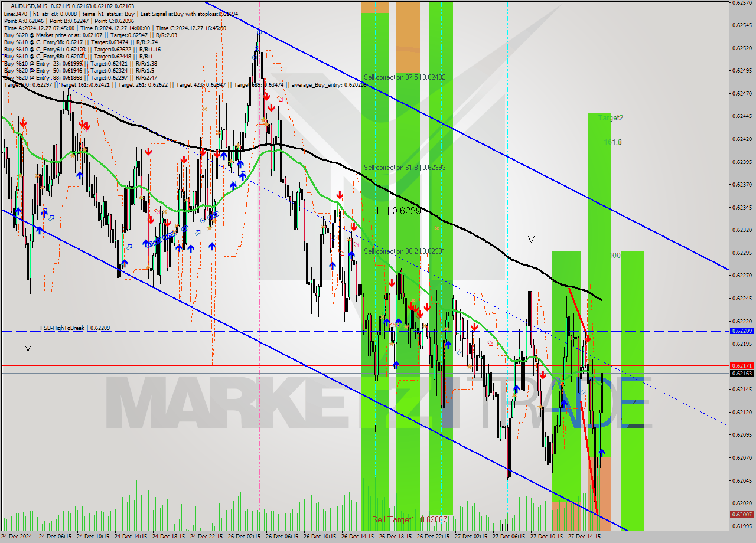The height and width of the screenshot is (543, 756).
Task: Click the 'Buy %10 @ C_Entry61: 0.62123' line
Action: point(82,49)
